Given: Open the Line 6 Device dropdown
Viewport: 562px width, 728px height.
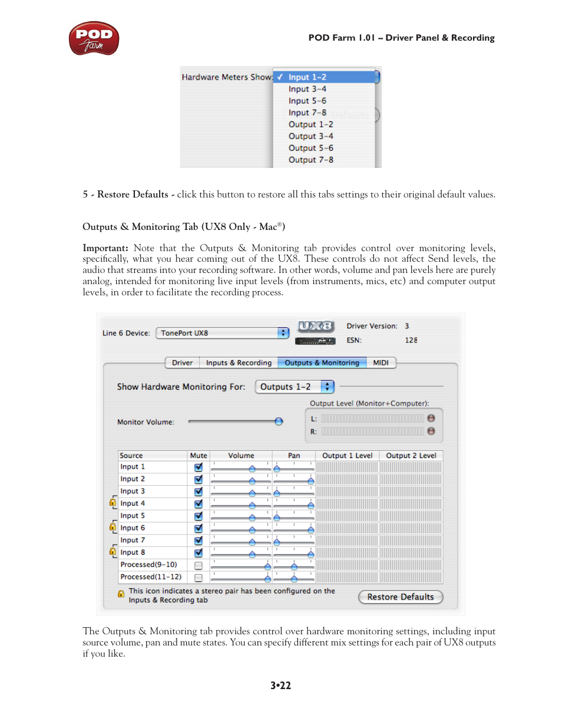Looking at the screenshot, I should click(223, 333).
